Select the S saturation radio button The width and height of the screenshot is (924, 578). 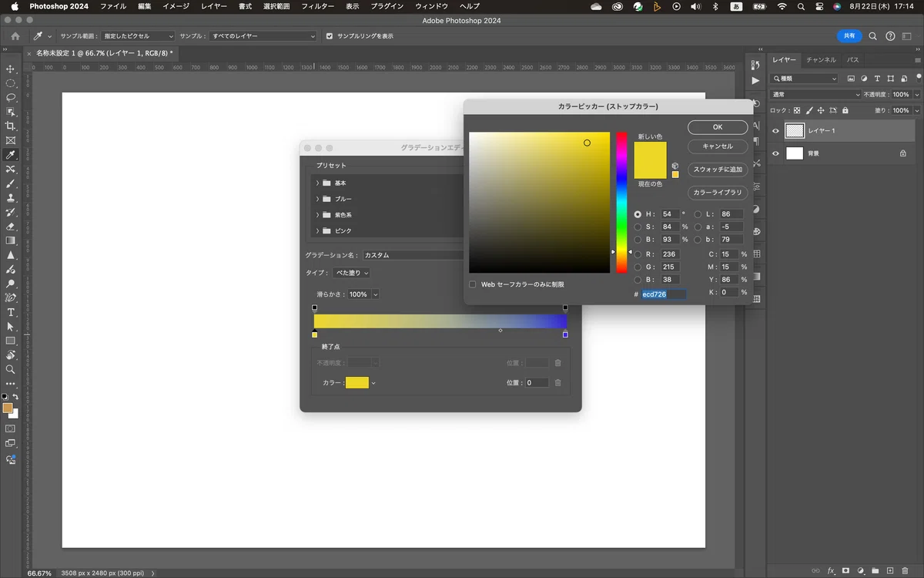[x=638, y=227]
